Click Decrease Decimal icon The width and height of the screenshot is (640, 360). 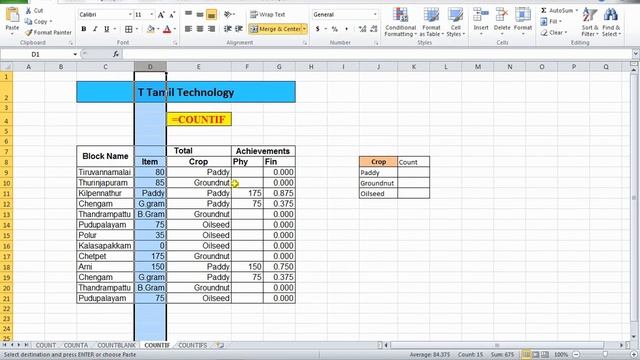[x=373, y=29]
